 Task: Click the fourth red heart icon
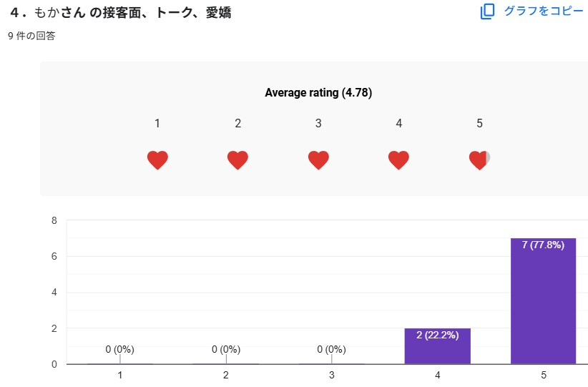coord(398,160)
